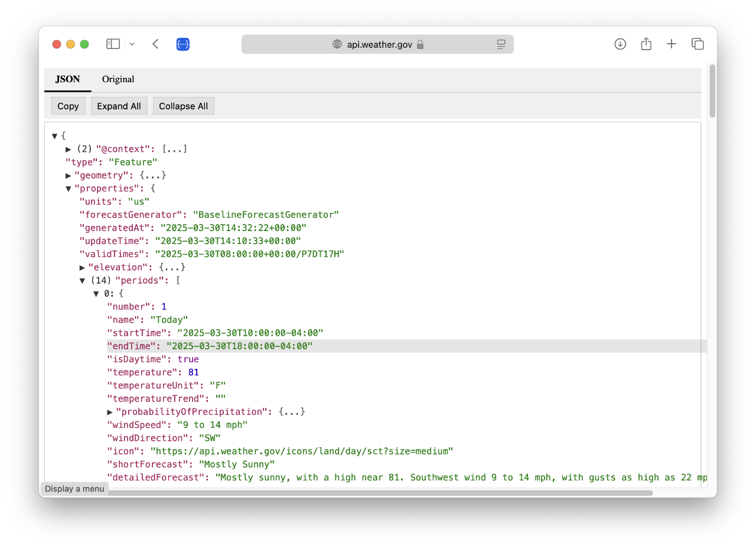
Task: Click the highlighted endTime row
Action: 407,346
